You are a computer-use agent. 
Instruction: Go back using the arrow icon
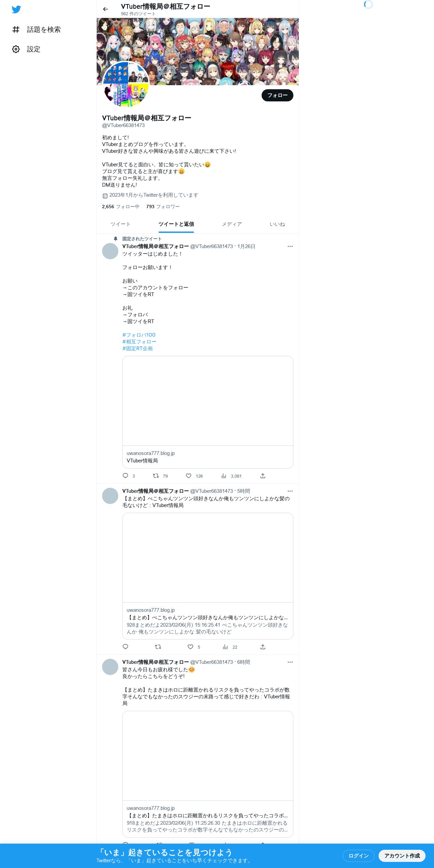pyautogui.click(x=105, y=9)
